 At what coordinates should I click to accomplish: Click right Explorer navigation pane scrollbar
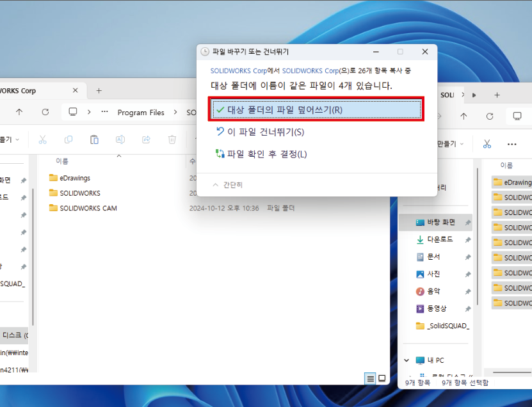point(478,237)
